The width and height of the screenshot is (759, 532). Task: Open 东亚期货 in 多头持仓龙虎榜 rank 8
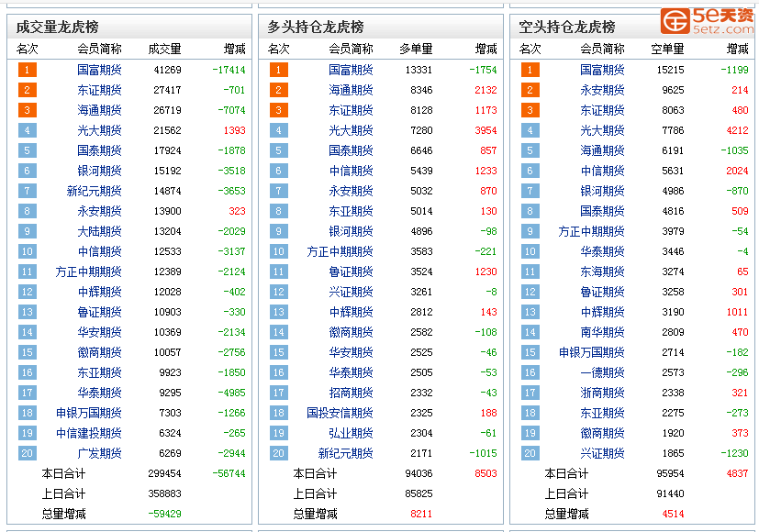click(x=351, y=211)
